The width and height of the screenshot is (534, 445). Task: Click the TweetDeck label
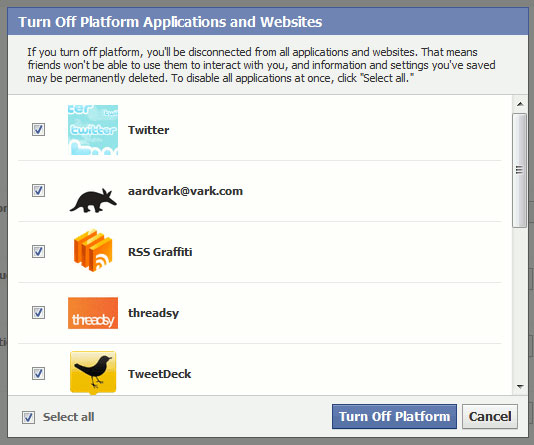(x=159, y=374)
